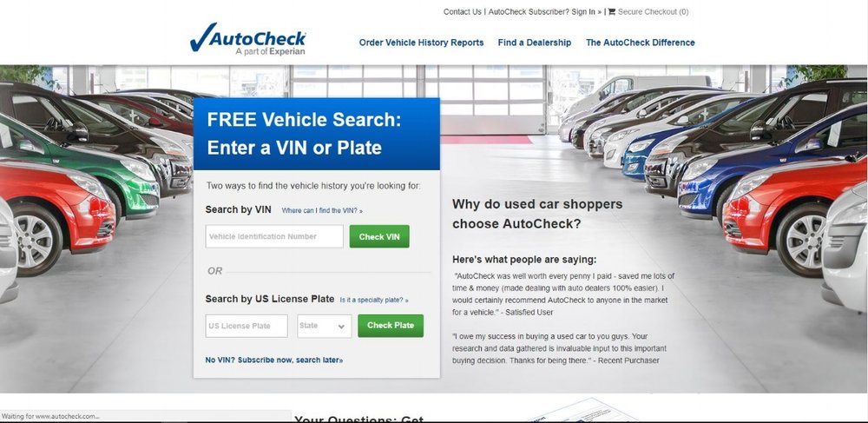Viewport: 868px width, 423px height.
Task: Click the green Check VIN button
Action: point(379,236)
